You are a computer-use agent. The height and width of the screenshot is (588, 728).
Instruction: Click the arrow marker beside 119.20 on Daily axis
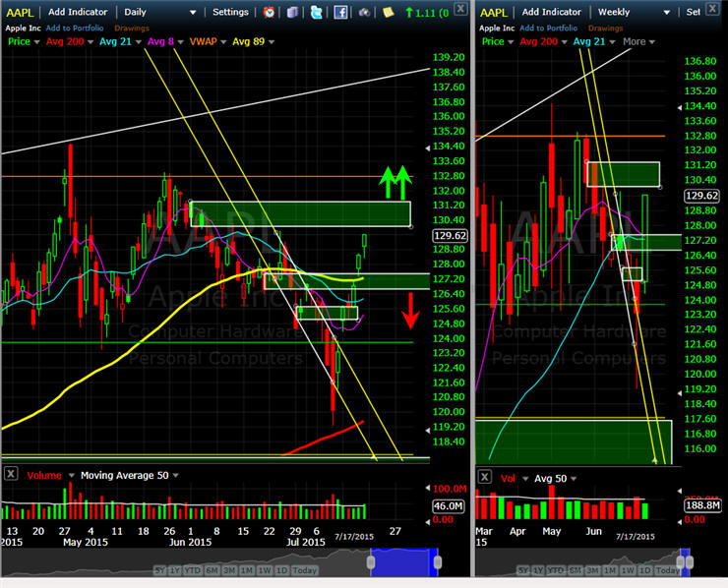pos(428,431)
